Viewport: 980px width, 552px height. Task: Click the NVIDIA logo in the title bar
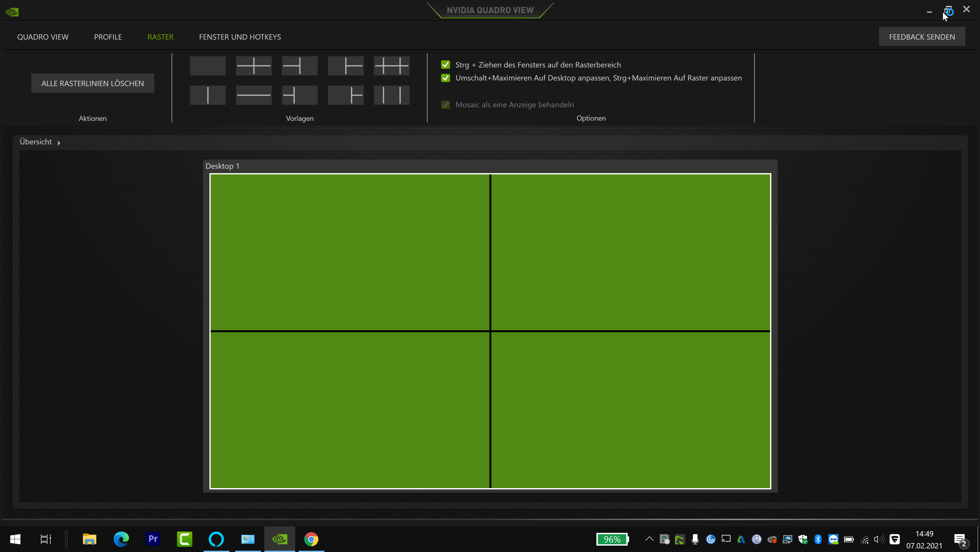pos(12,12)
